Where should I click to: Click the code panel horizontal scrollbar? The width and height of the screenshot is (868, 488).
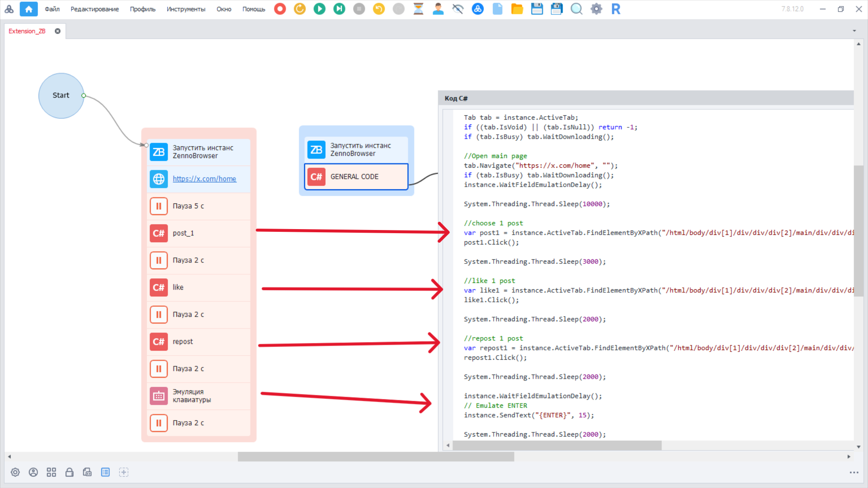(557, 446)
